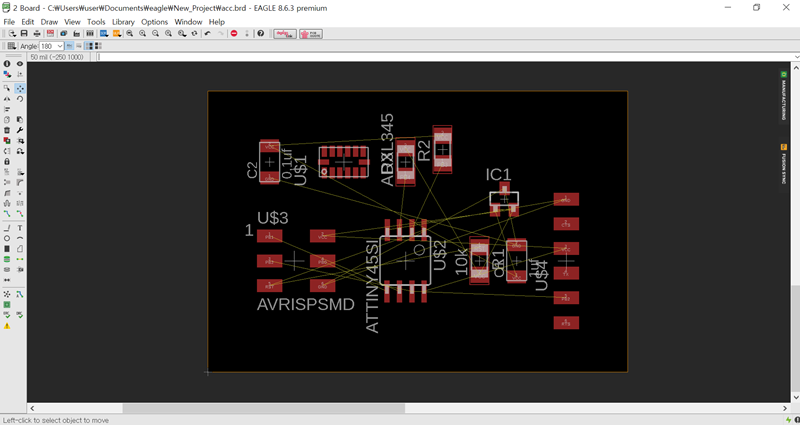The image size is (800, 425).
Task: Select the Line drawing tool
Action: coord(7,228)
